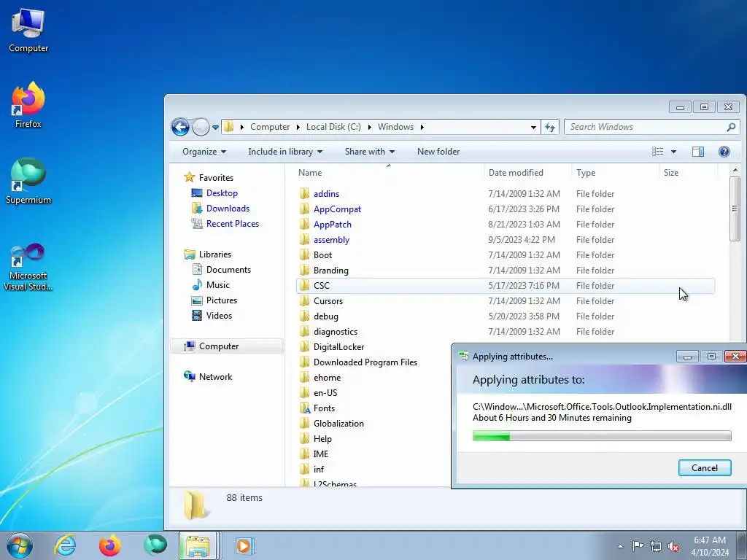Viewport: 747px width, 560px height.
Task: Click the Refresh button in address bar
Action: pyautogui.click(x=550, y=127)
